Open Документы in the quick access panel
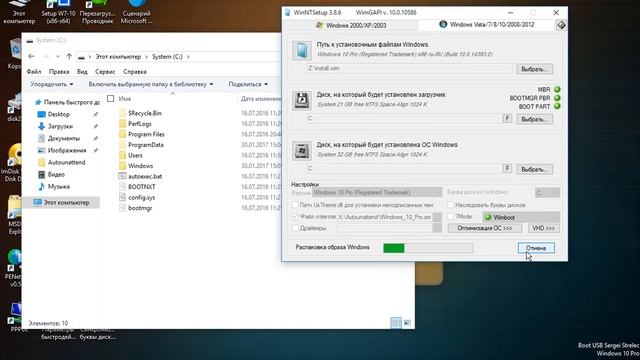The image size is (640, 360). coord(64,138)
